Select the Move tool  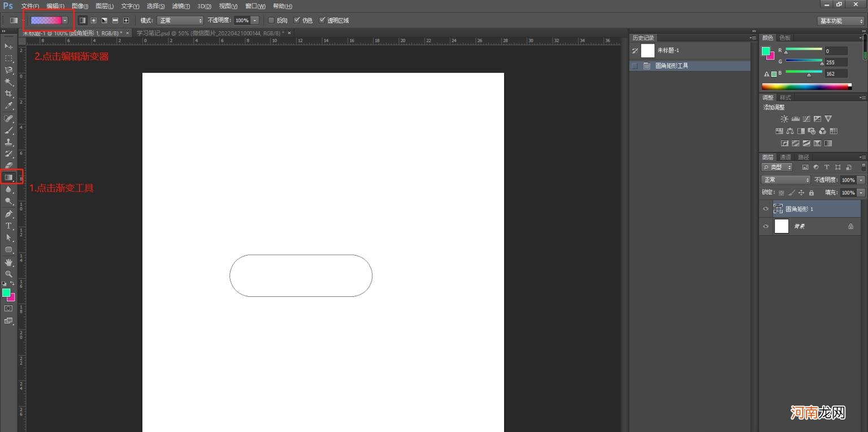pos(8,46)
